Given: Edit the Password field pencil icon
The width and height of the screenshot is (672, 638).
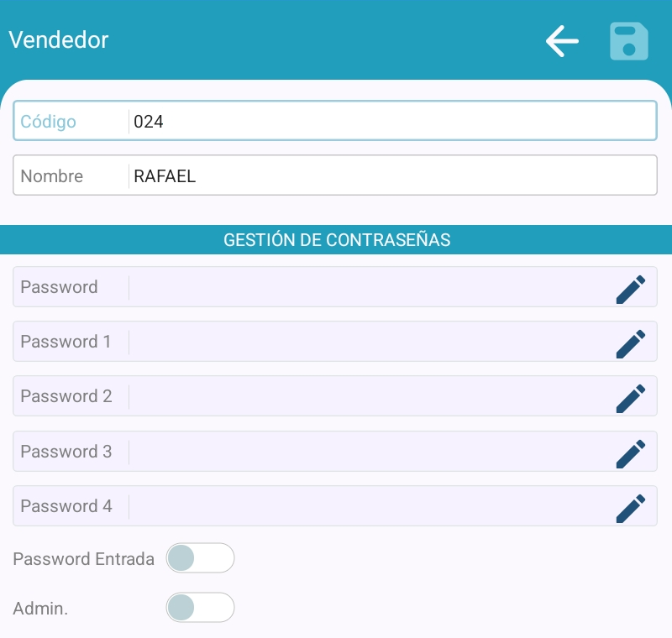Looking at the screenshot, I should pyautogui.click(x=631, y=288).
